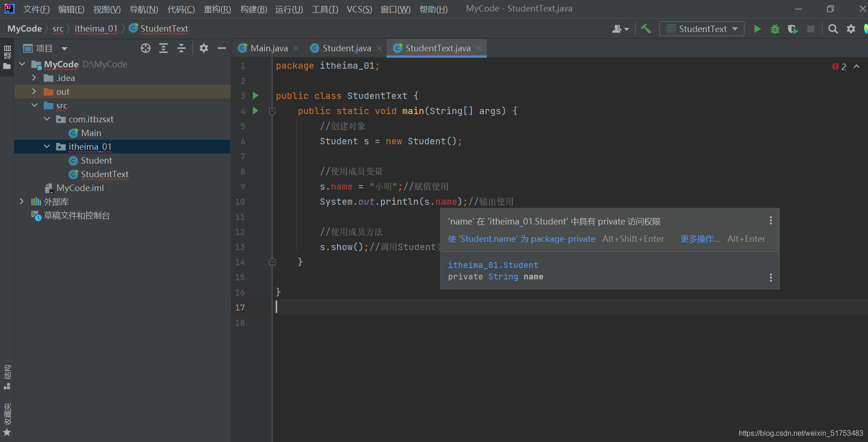The image size is (868, 442).
Task: Close the Main.java tab
Action: (x=296, y=48)
